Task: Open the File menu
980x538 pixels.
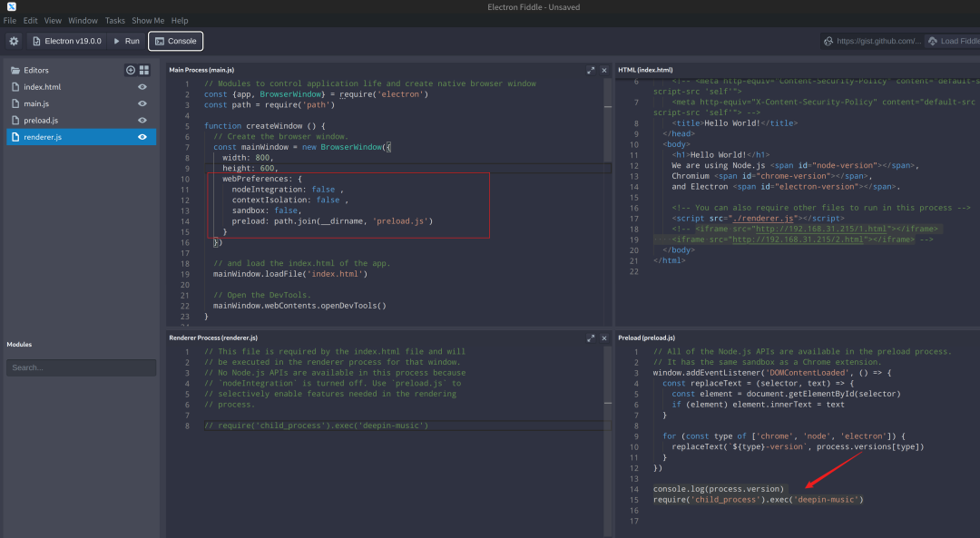Action: click(x=10, y=20)
